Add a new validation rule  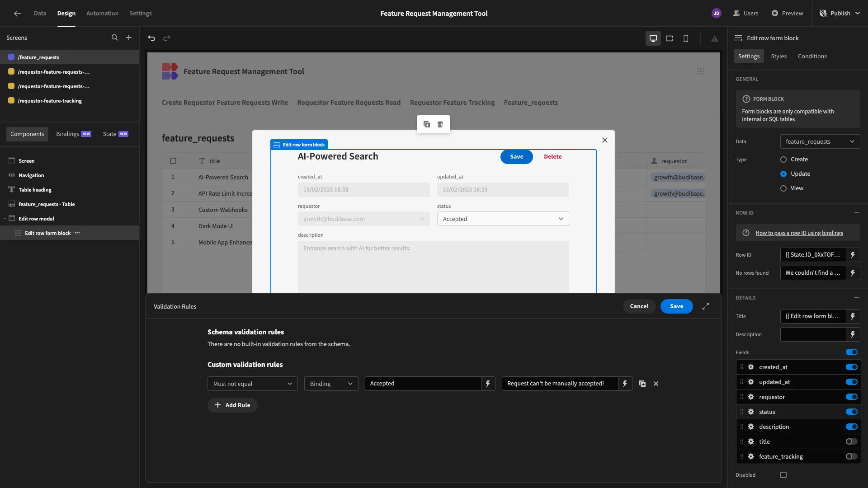click(232, 405)
